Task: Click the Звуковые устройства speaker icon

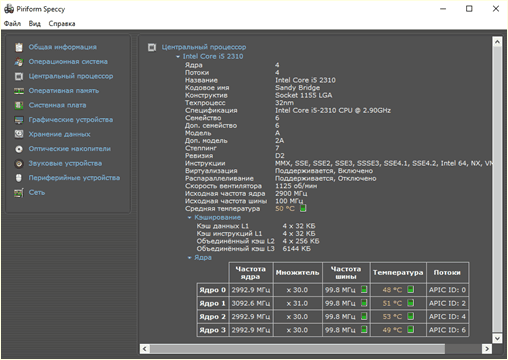Action: click(19, 163)
